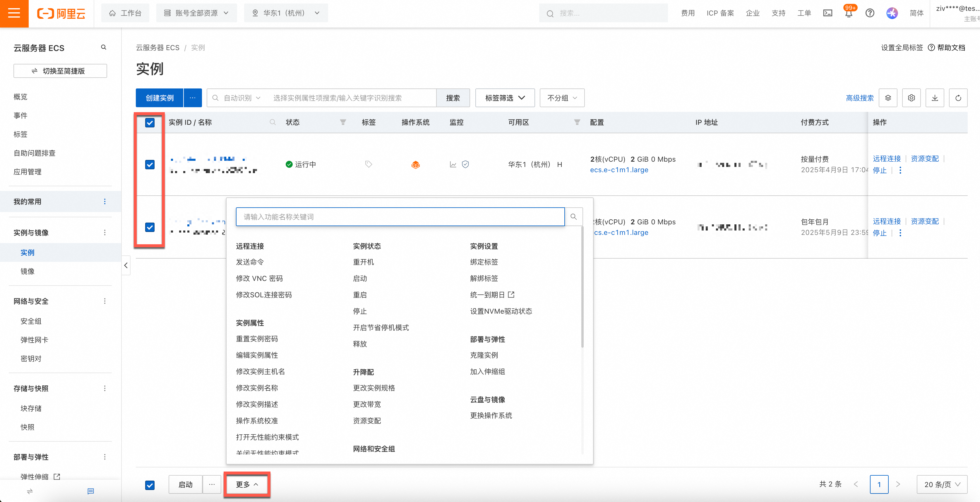Click security shield icon of first instance
Screen dimensions: 980x502
click(x=465, y=164)
